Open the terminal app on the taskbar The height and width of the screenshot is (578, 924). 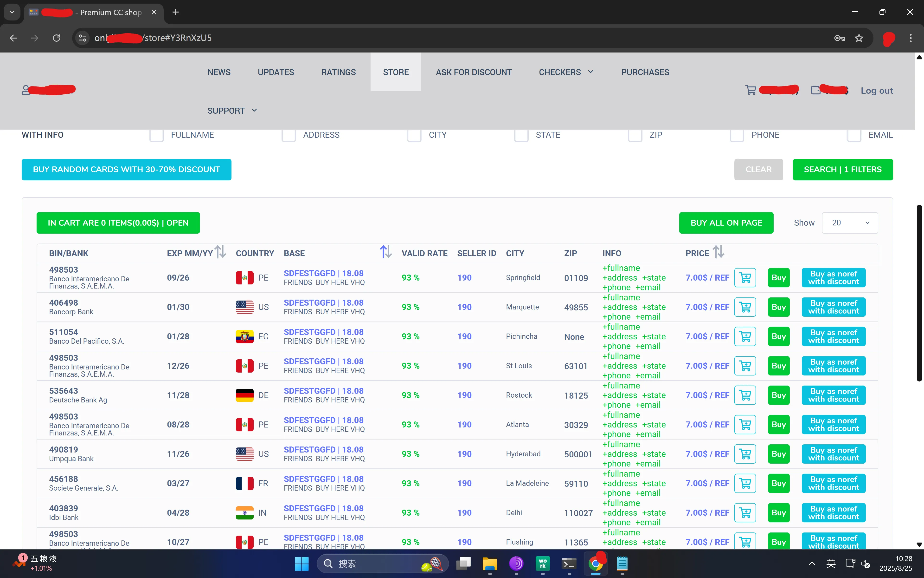tap(569, 564)
